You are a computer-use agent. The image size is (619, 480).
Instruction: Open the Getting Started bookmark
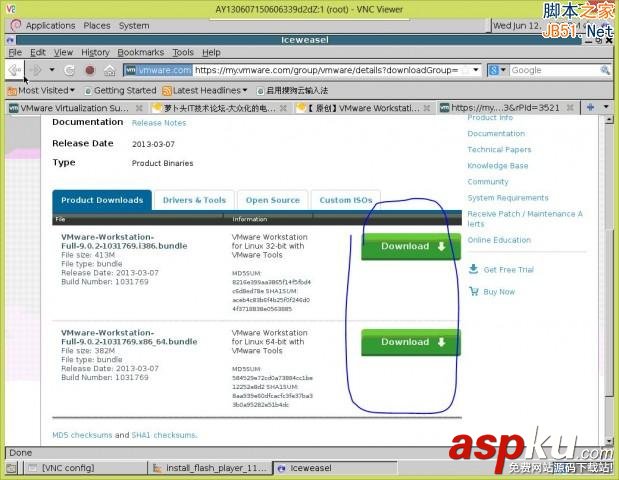point(120,90)
